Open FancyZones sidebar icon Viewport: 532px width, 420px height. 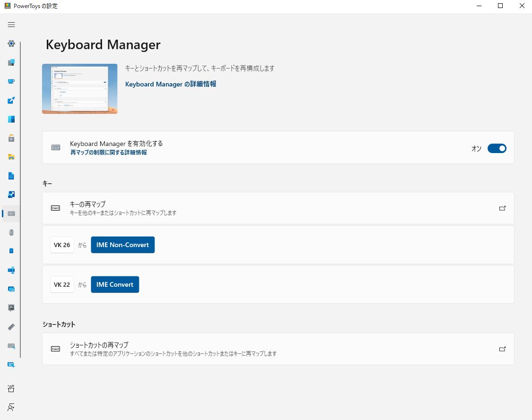coord(11,119)
